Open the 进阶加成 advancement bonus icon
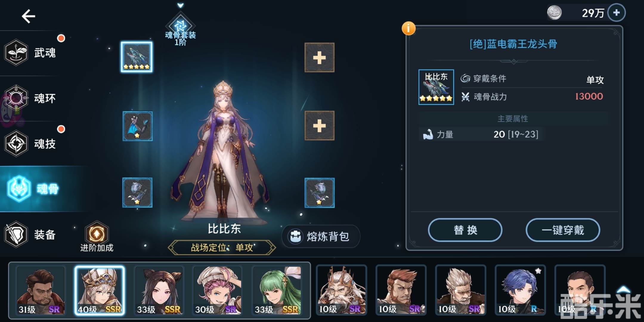 97,236
